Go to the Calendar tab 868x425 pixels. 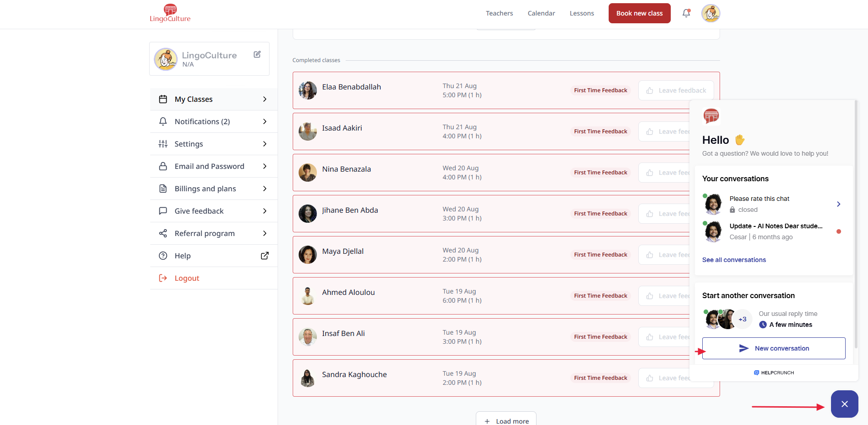(541, 13)
